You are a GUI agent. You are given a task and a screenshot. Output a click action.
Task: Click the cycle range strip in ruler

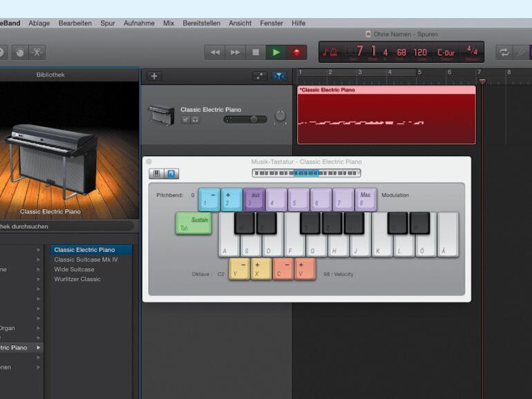(357, 72)
